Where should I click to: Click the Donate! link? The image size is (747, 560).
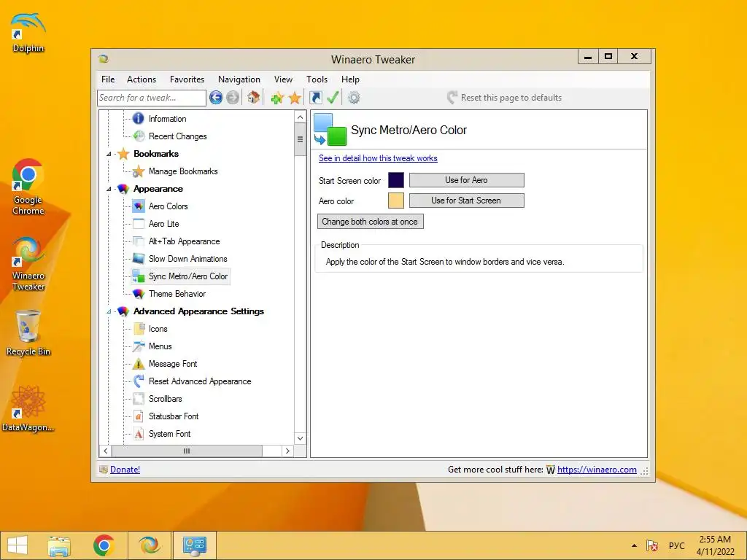(125, 470)
